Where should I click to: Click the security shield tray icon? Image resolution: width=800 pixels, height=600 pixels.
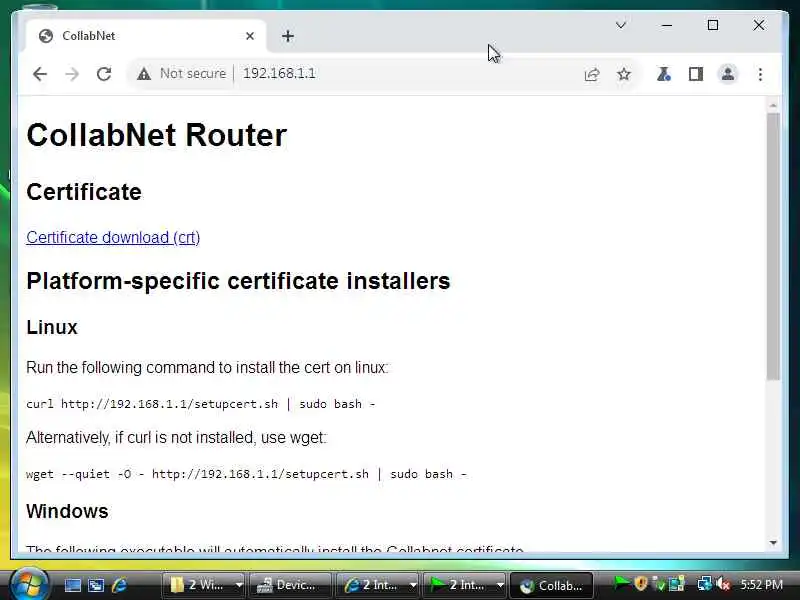(641, 583)
